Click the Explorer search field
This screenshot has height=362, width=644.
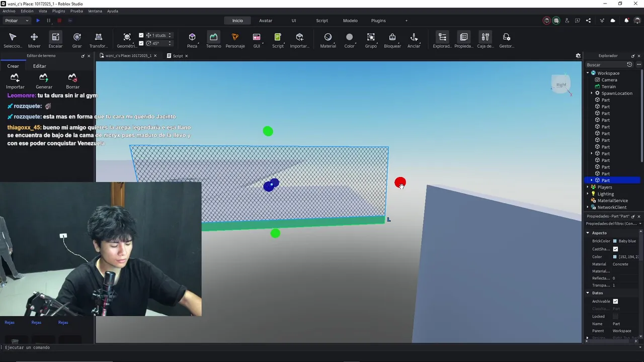[x=606, y=65]
